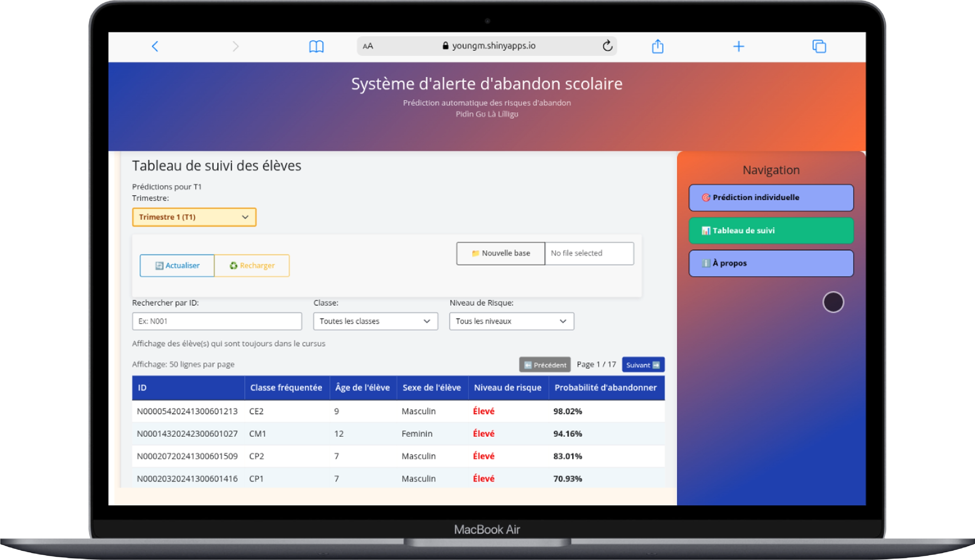The width and height of the screenshot is (975, 560).
Task: Click the Recharger button
Action: tap(252, 266)
